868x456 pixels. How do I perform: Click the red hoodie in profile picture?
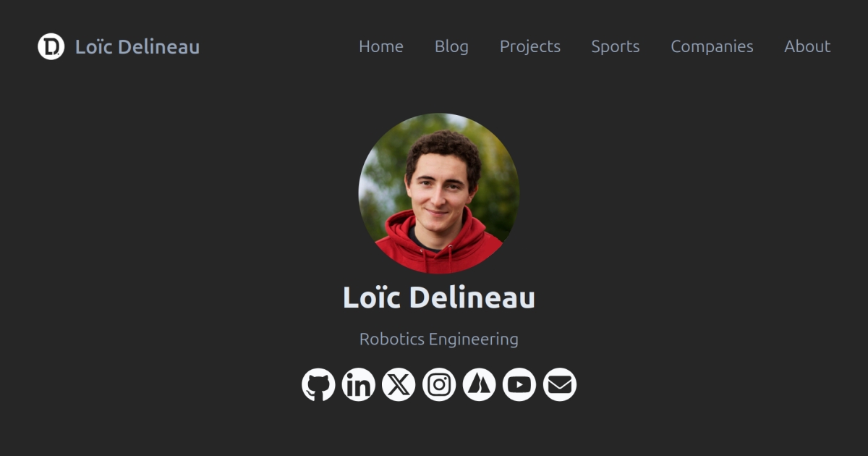click(x=439, y=245)
